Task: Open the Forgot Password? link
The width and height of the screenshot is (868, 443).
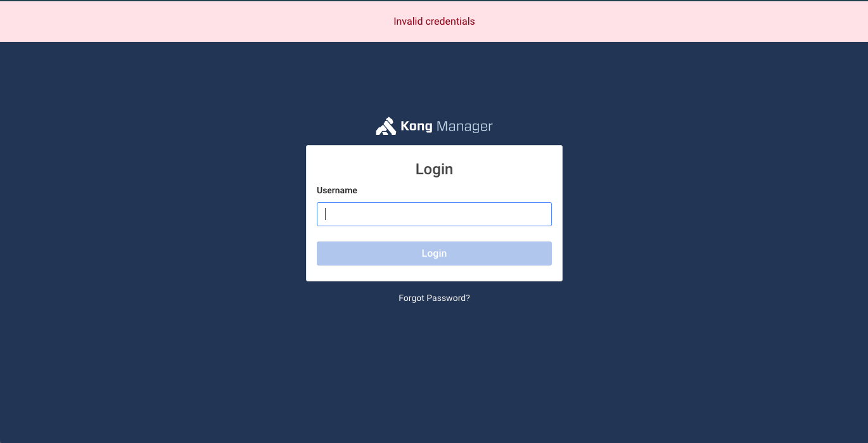Action: click(434, 298)
